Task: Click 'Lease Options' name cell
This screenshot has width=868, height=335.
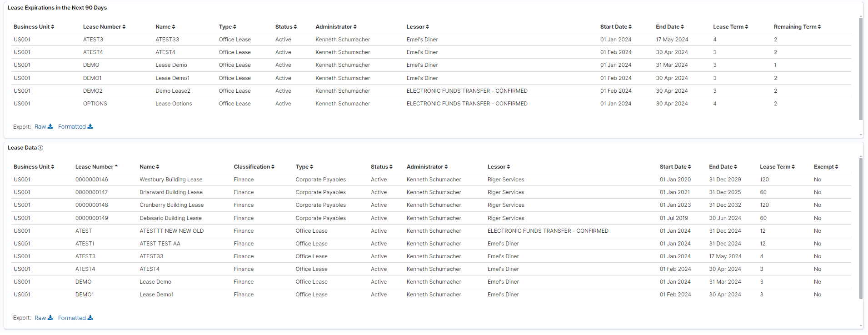Action: point(174,104)
